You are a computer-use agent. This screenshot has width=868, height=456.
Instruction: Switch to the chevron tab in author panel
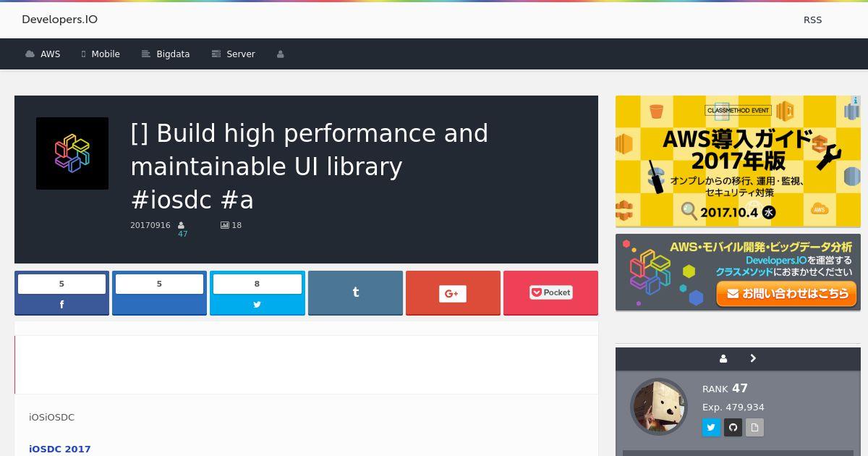tap(753, 358)
